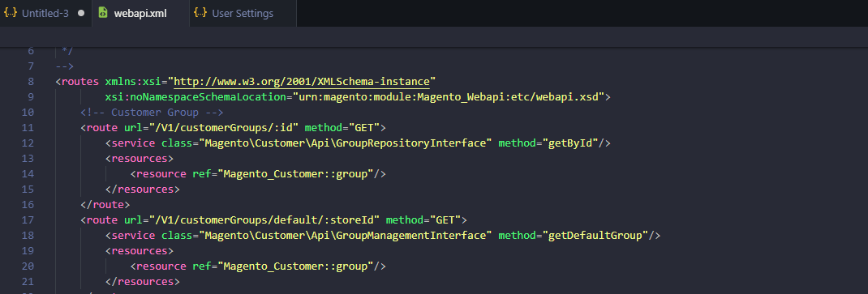Click the "GET" method value on line 11
Viewport: 868px width, 294px height.
click(364, 128)
